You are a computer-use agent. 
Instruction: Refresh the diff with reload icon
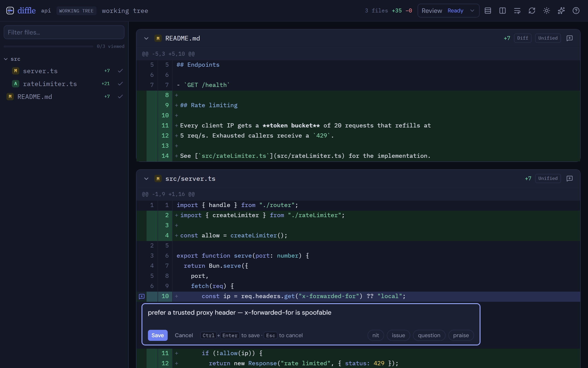pos(532,11)
